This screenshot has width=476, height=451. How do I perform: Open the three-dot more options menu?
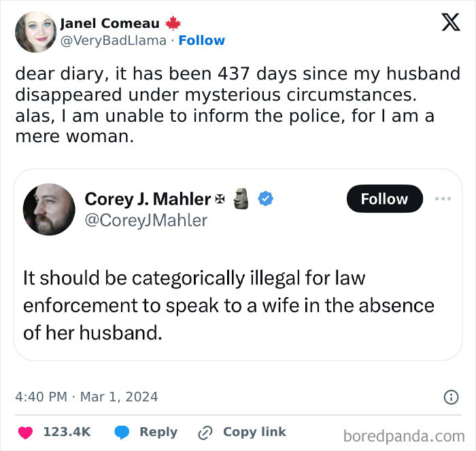(x=443, y=199)
